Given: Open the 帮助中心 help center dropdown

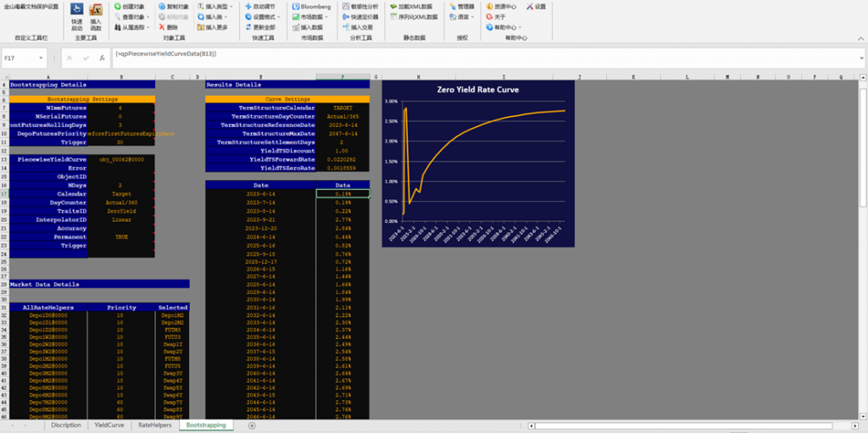Looking at the screenshot, I should tap(504, 26).
